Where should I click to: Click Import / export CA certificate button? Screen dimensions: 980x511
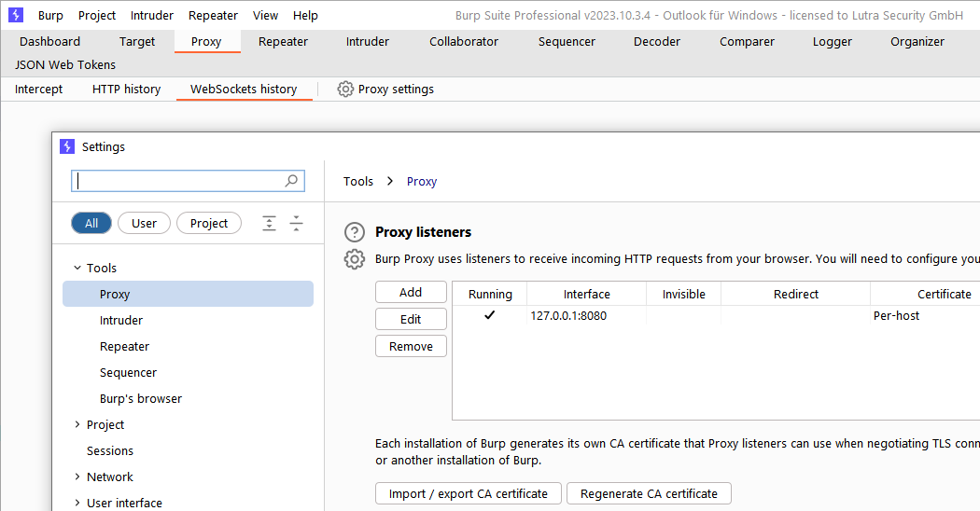pyautogui.click(x=469, y=493)
